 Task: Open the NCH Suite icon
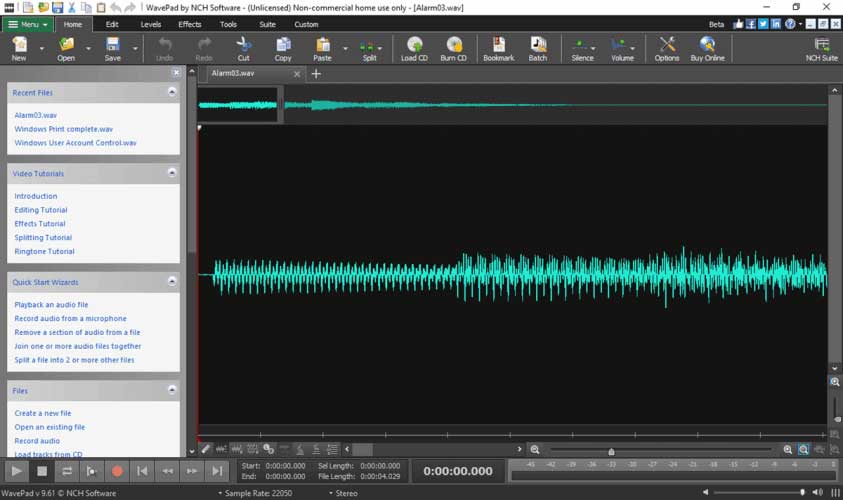click(x=822, y=48)
